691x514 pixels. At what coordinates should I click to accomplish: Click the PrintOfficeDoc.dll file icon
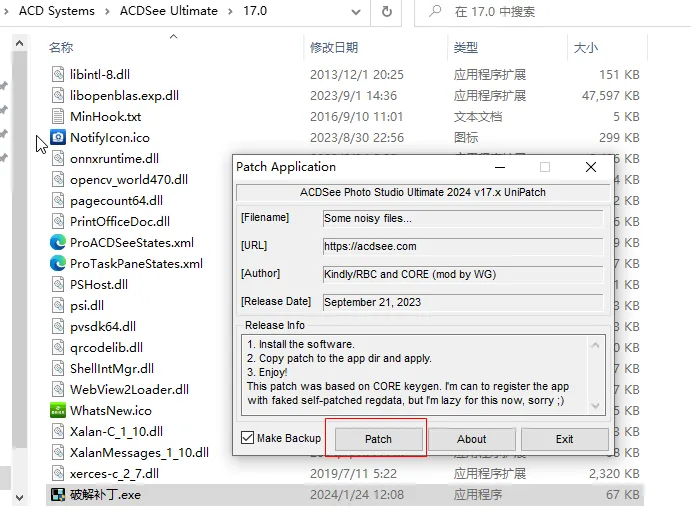tap(58, 222)
